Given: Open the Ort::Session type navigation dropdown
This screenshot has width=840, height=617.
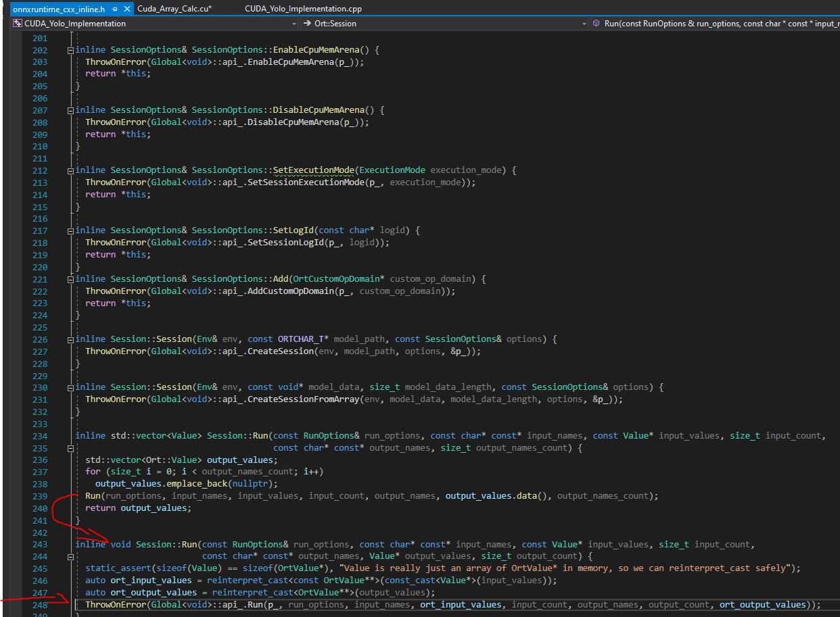Looking at the screenshot, I should coord(444,23).
